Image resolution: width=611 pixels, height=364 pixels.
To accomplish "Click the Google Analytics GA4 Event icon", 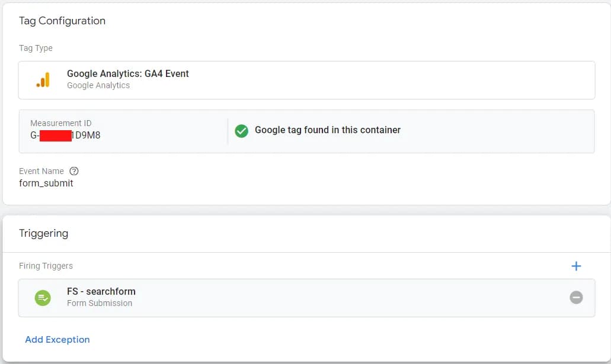I will click(43, 79).
